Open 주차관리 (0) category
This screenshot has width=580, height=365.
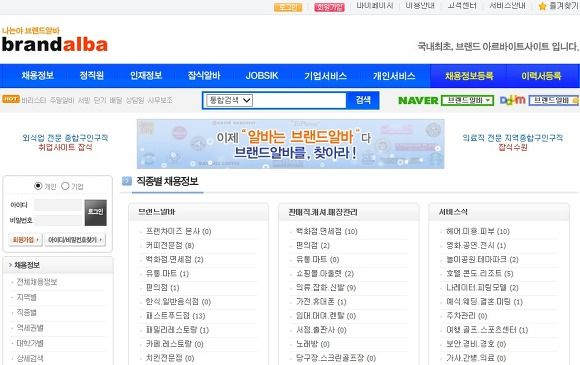[x=466, y=316]
